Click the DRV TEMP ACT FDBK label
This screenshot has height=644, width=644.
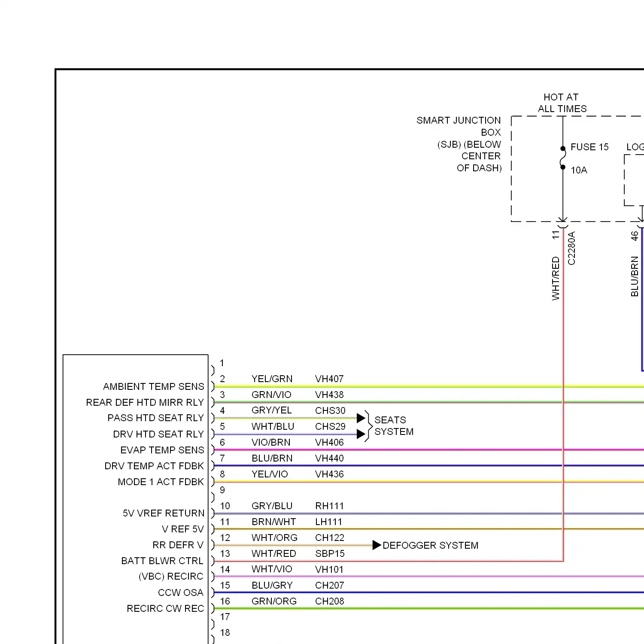pos(154,466)
